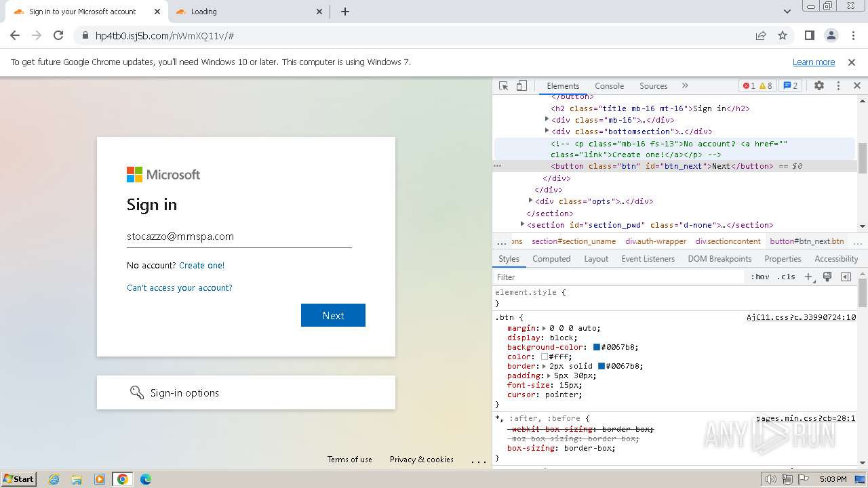This screenshot has width=868, height=488.
Task: Open the tab search chevron
Action: pos(787,12)
